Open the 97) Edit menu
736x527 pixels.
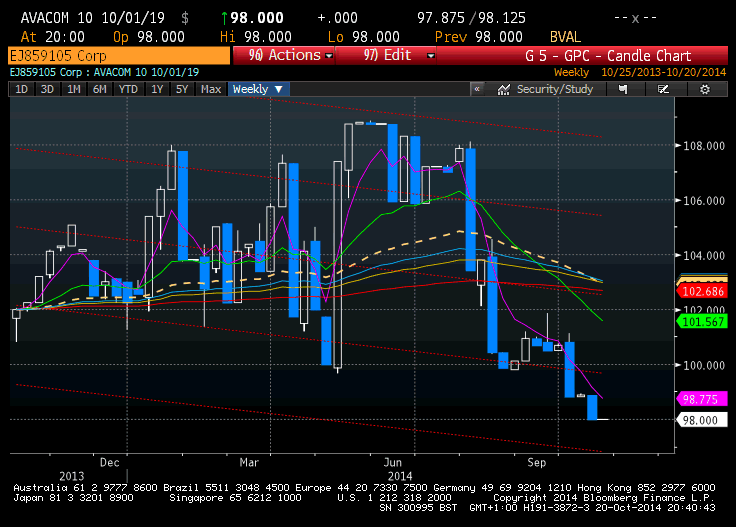(386, 55)
